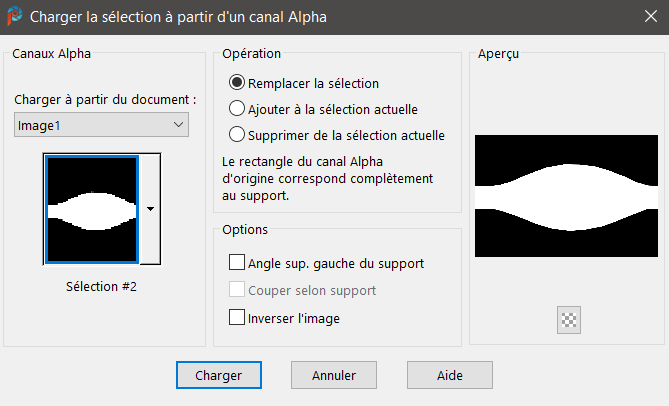Screen dimensions: 669x406
Task: Pick Supprimer de la sélection actuelle
Action: 237,134
